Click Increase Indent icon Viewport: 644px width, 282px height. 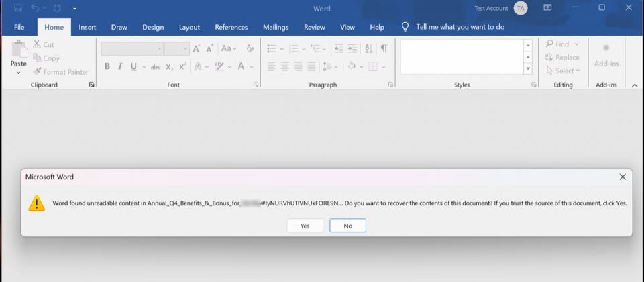[x=352, y=48]
